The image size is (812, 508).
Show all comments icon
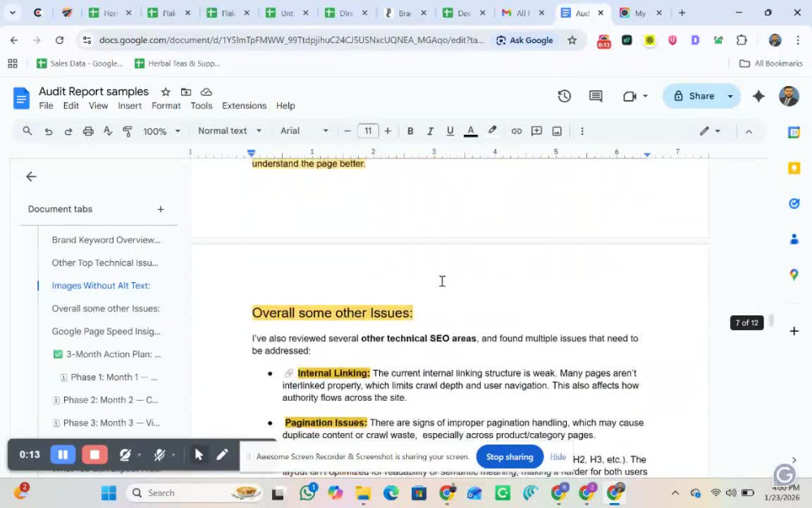pyautogui.click(x=595, y=96)
